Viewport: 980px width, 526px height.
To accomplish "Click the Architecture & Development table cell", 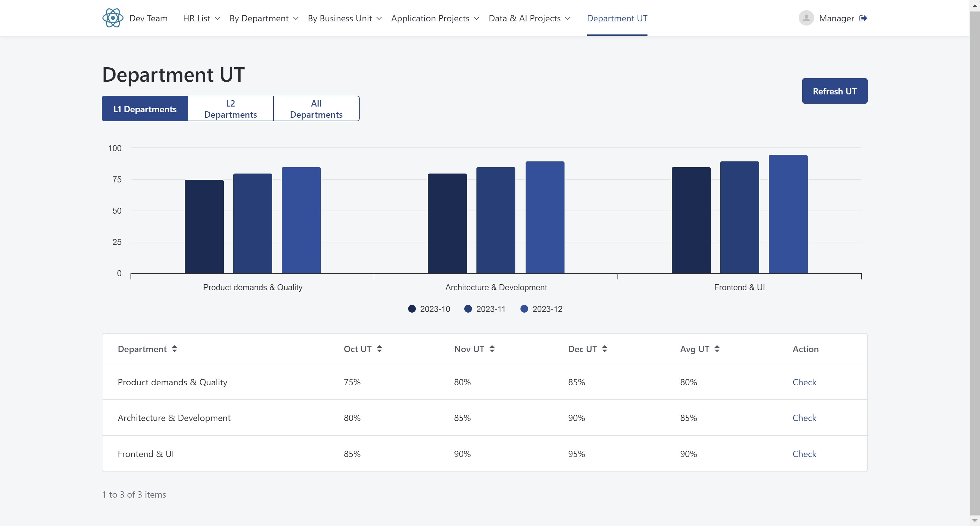I will (174, 418).
